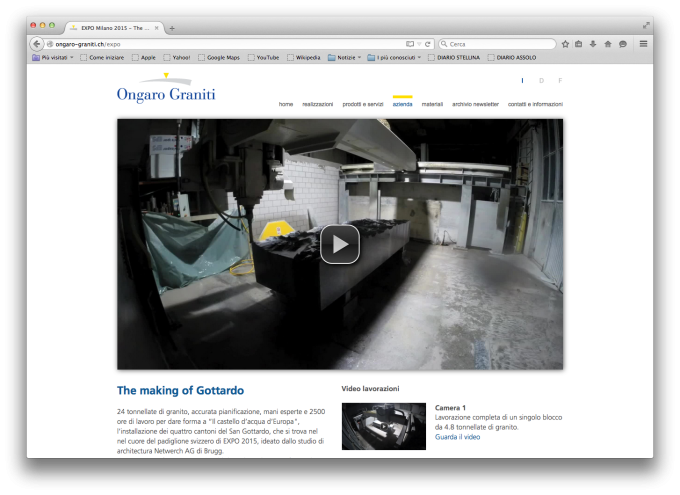Screen dimensions: 680x495
Task: Switch site language to German (D)
Action: pos(541,81)
